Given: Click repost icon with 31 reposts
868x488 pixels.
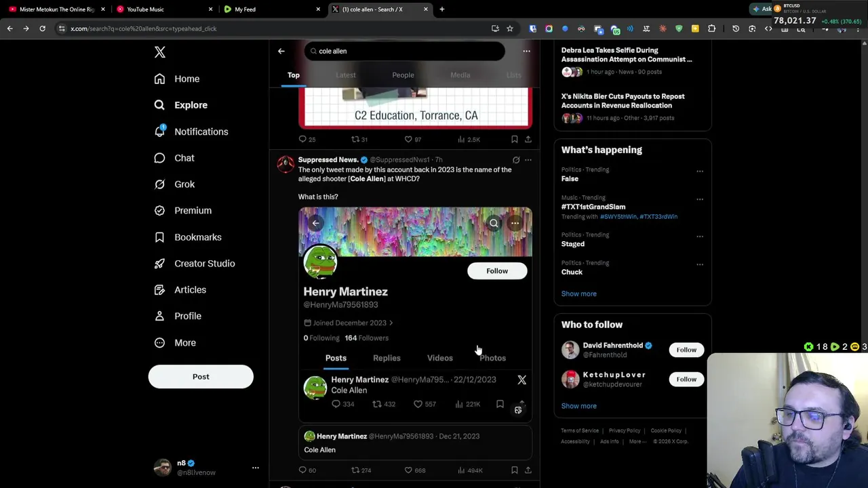Looking at the screenshot, I should click(359, 139).
